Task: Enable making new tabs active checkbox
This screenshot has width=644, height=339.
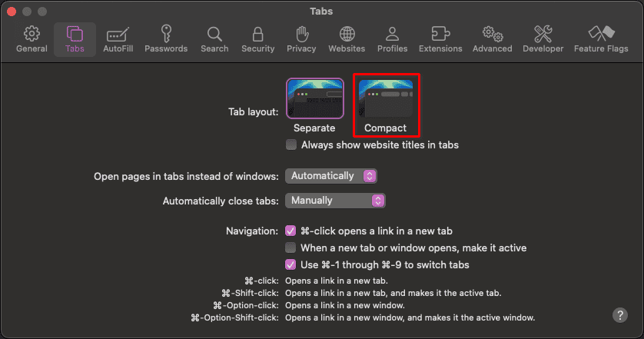Action: (x=290, y=248)
